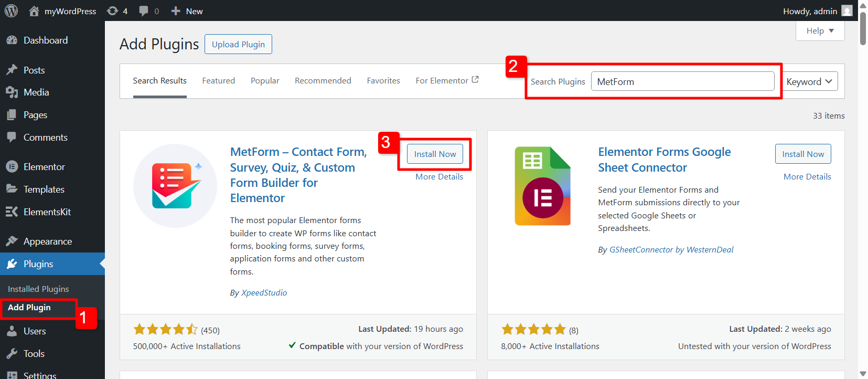Viewport: 868px width, 379px height.
Task: Click the Templates folder icon
Action: [12, 188]
